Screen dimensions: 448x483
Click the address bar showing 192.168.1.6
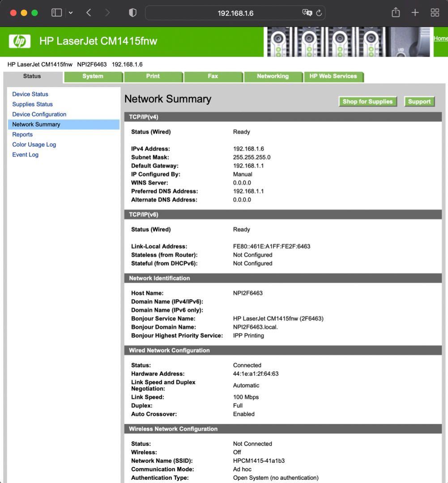click(x=235, y=13)
